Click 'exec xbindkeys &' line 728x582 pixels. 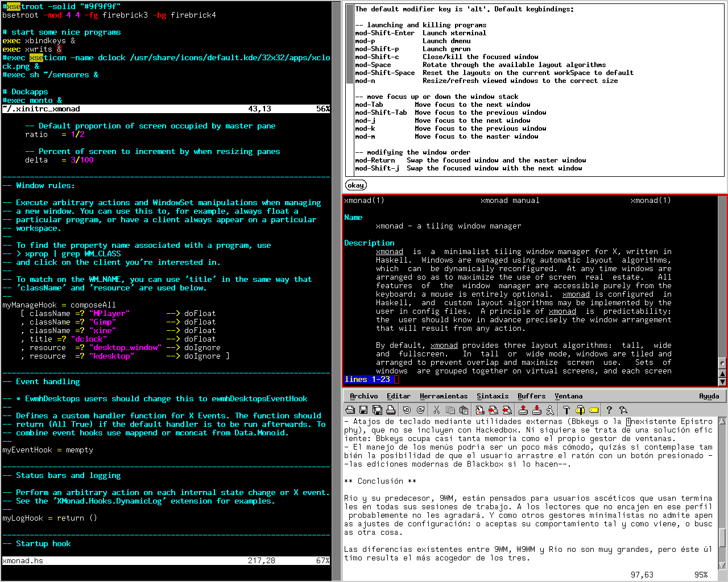coord(39,41)
